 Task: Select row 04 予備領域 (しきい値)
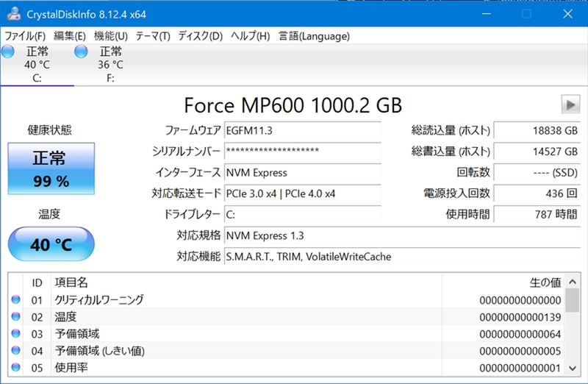pyautogui.click(x=287, y=351)
